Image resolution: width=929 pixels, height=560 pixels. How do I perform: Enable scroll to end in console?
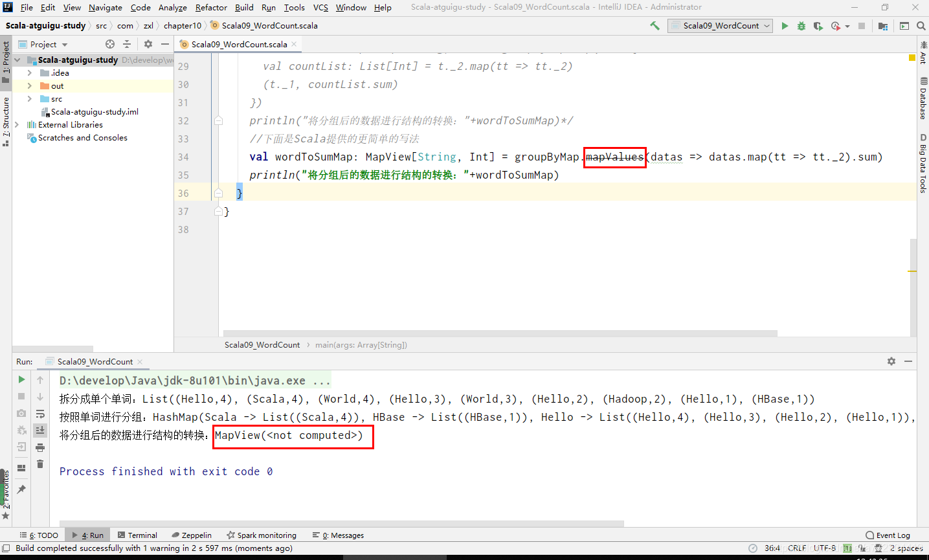pos(39,431)
